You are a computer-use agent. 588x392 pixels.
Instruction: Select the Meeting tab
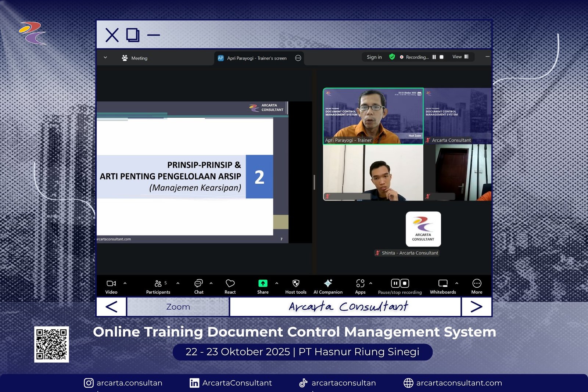coord(135,58)
